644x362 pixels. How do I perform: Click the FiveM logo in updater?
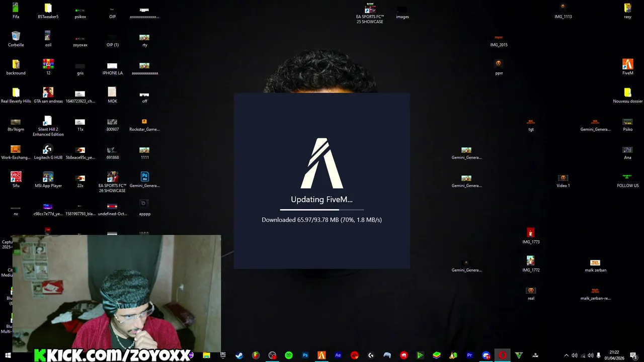(x=322, y=163)
